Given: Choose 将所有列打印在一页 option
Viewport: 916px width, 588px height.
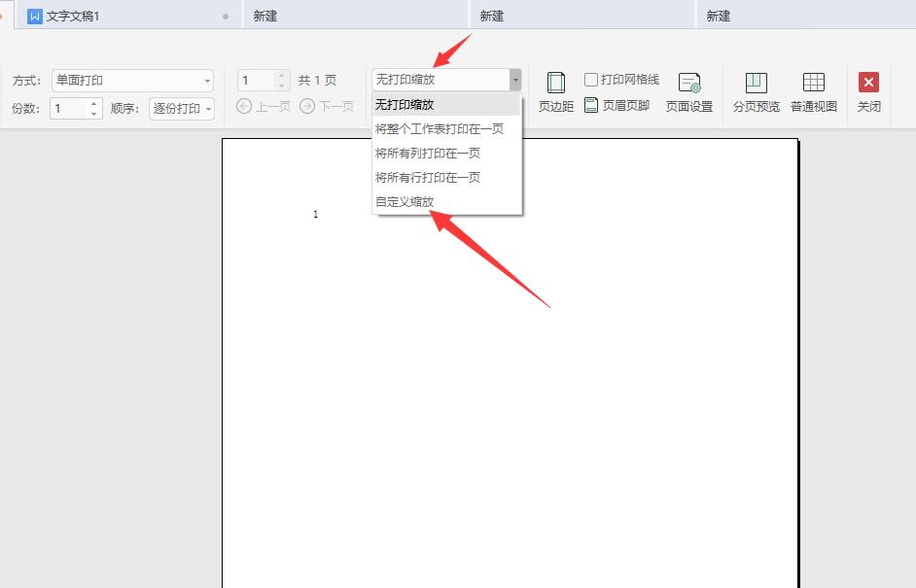Looking at the screenshot, I should [x=446, y=154].
